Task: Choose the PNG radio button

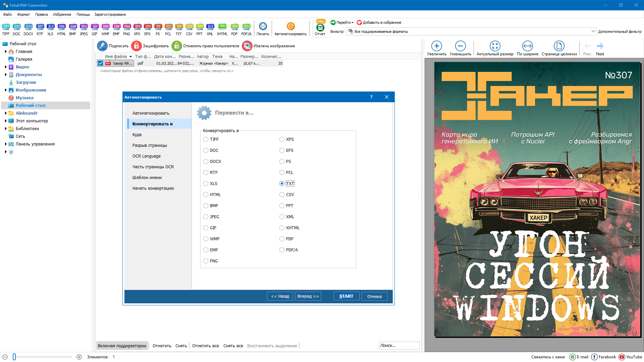Action: click(x=206, y=261)
